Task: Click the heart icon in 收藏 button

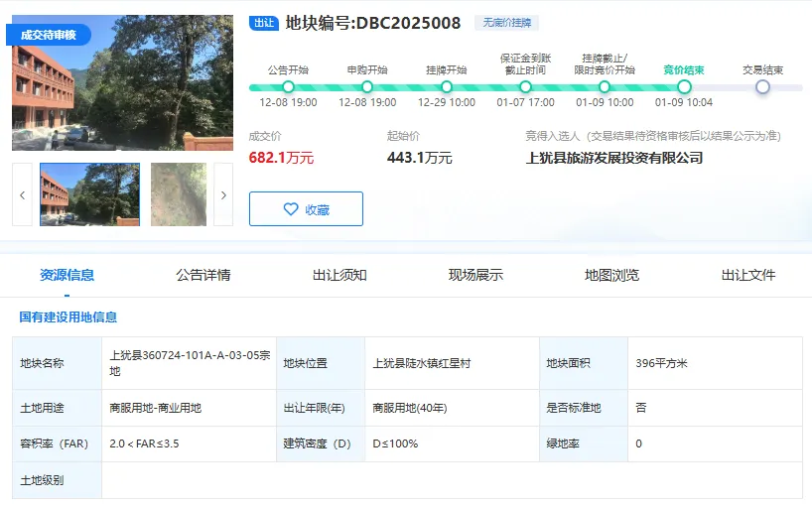Action: pyautogui.click(x=291, y=209)
